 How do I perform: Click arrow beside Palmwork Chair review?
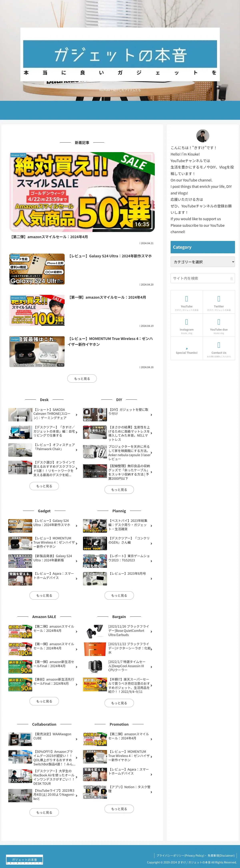(77, 450)
